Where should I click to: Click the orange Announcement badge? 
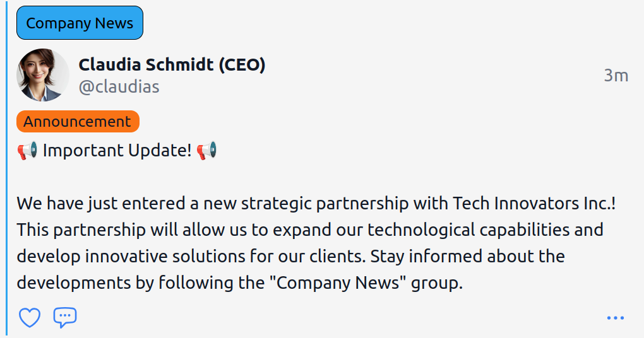[x=78, y=122]
